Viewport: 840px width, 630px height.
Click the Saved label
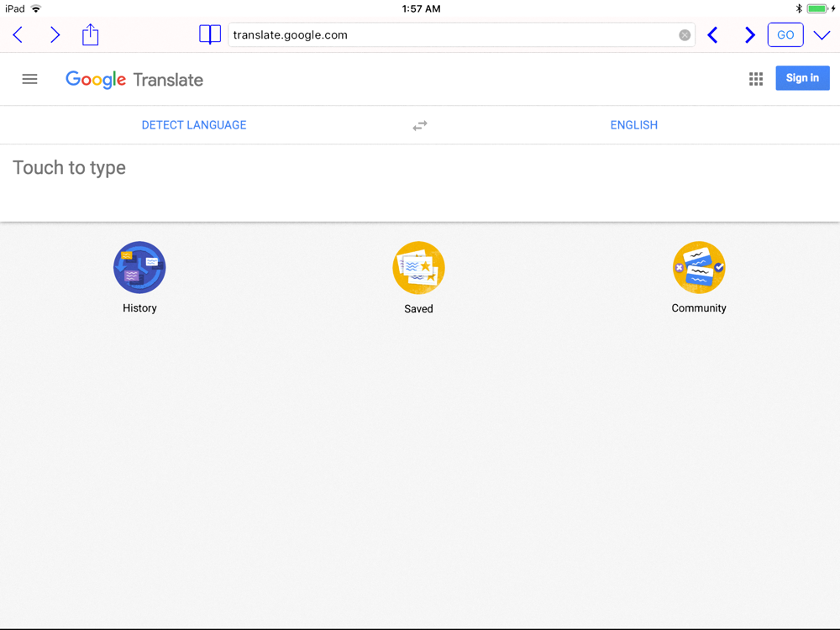(418, 308)
